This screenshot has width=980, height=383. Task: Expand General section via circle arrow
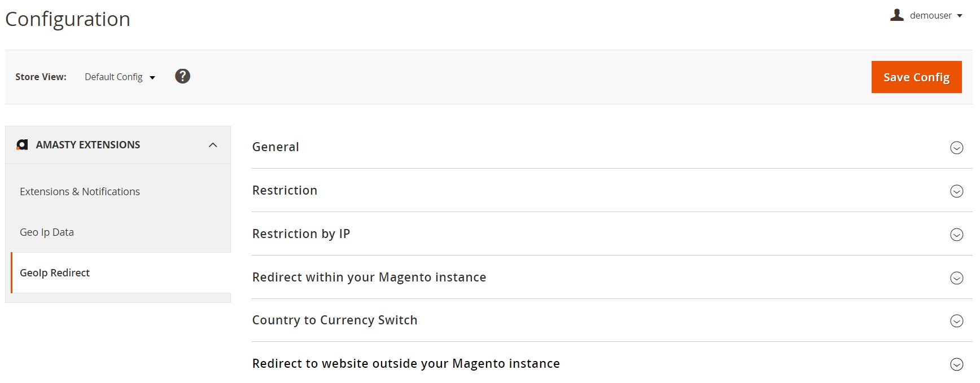[x=956, y=148]
